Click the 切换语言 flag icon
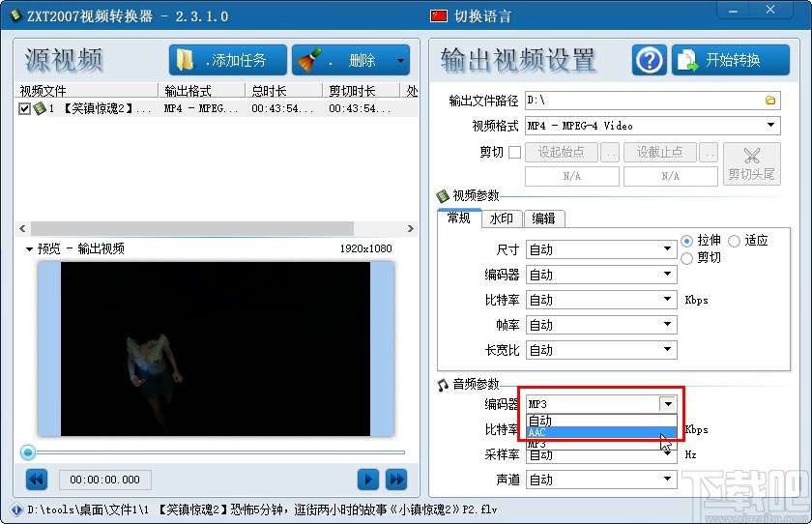Viewport: 812px width, 524px height. click(x=439, y=16)
